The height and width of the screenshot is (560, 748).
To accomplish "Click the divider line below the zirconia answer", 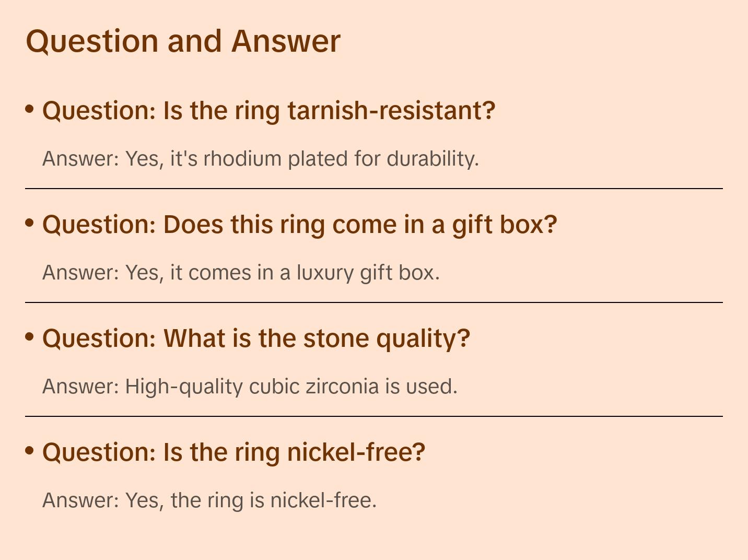I will click(x=374, y=416).
